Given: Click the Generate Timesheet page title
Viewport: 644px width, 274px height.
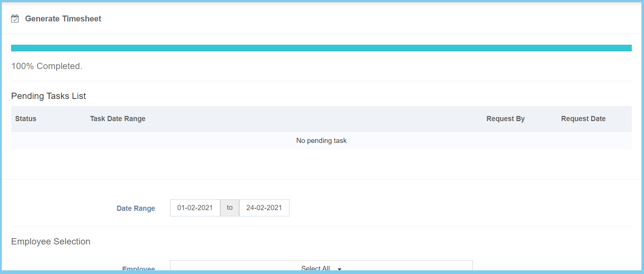Looking at the screenshot, I should point(63,19).
